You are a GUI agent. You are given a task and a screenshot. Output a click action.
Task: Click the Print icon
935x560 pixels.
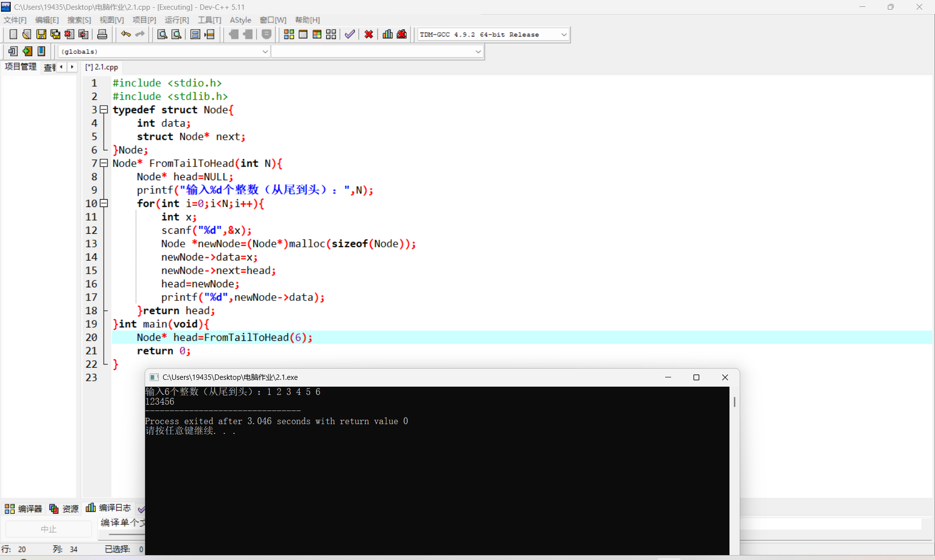102,35
